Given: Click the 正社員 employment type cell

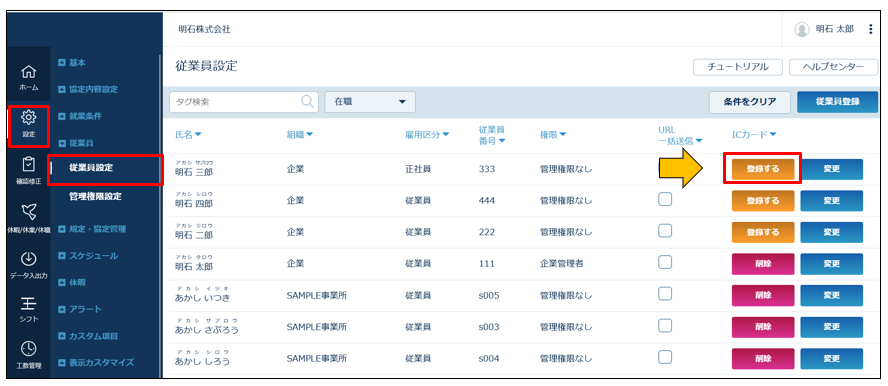Looking at the screenshot, I should 418,169.
